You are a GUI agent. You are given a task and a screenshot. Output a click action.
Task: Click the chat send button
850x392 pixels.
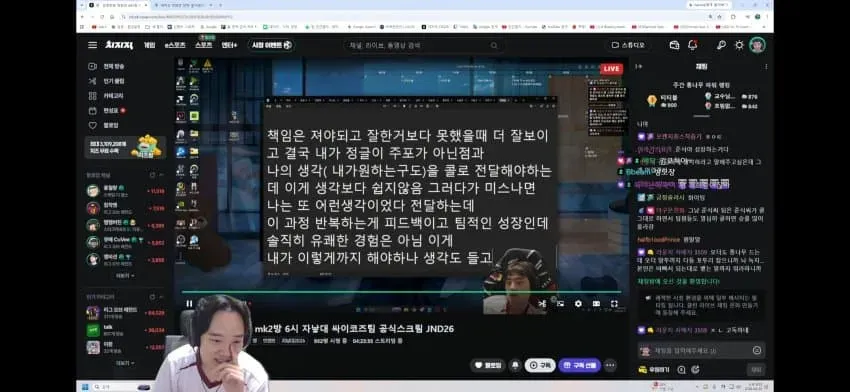point(756,369)
